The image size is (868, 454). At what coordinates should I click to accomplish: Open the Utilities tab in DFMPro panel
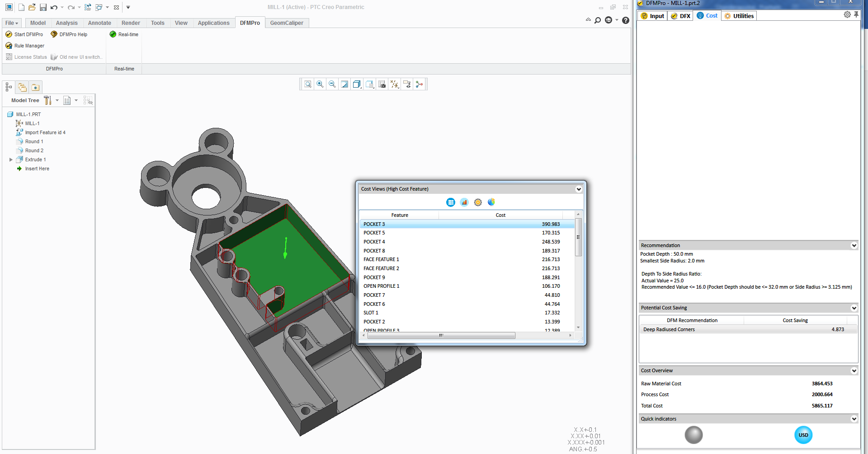tap(739, 16)
